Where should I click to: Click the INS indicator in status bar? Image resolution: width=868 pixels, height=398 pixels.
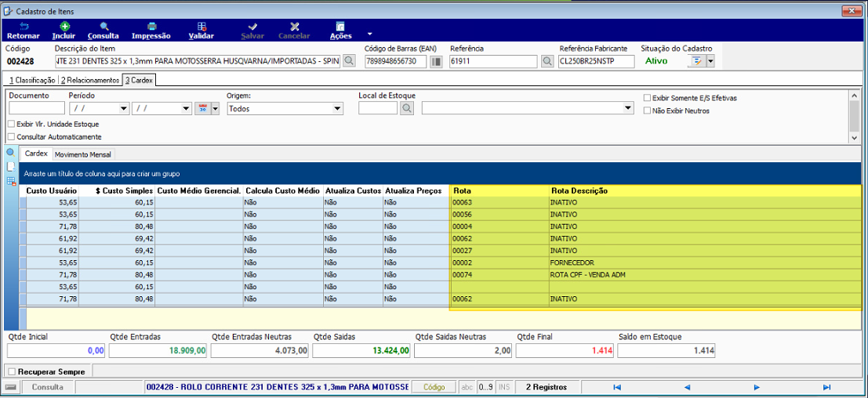503,387
